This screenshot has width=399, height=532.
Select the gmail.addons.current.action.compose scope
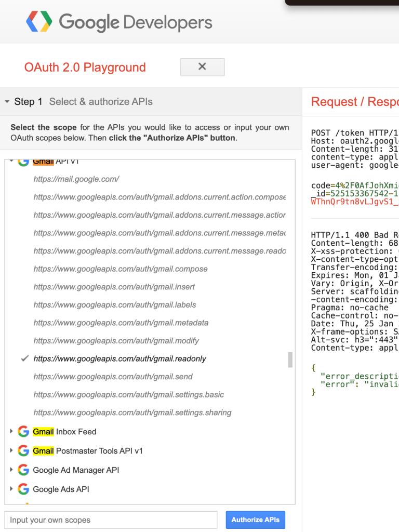click(x=159, y=197)
